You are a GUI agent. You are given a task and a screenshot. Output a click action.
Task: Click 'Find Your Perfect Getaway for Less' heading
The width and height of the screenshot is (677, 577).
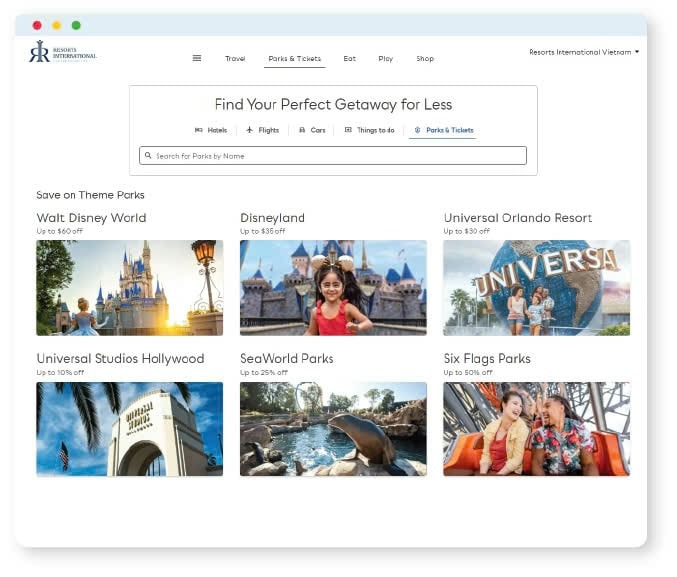[x=333, y=105]
